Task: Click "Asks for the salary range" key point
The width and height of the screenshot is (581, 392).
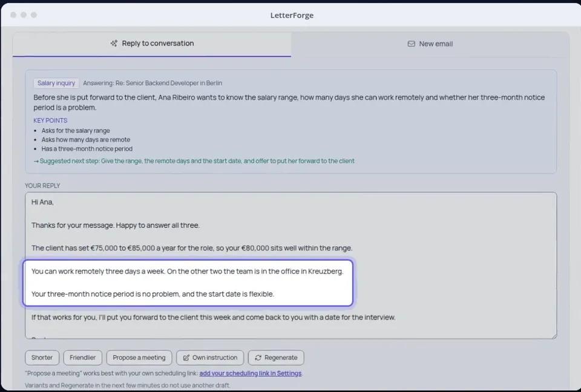Action: pos(76,131)
